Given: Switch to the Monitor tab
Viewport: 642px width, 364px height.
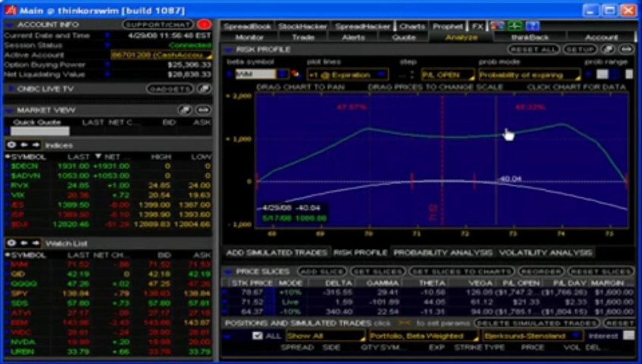Looking at the screenshot, I should point(249,37).
